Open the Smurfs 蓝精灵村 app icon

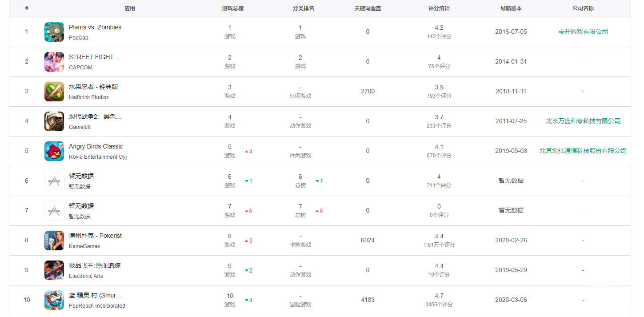(x=54, y=300)
